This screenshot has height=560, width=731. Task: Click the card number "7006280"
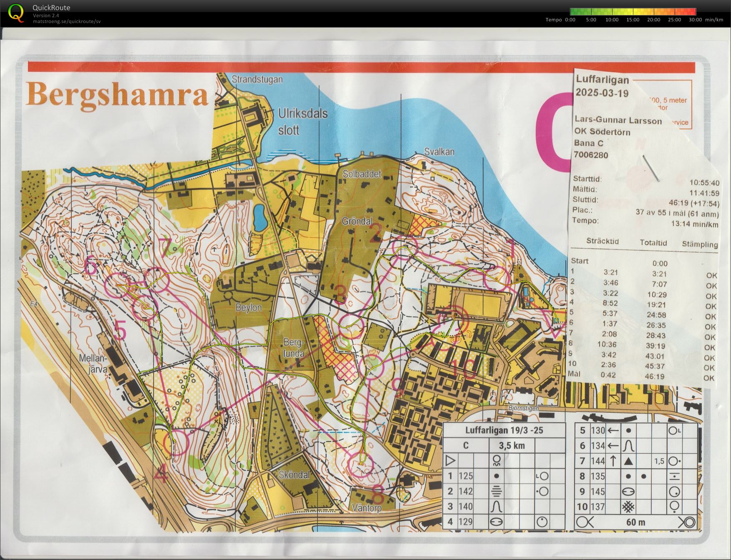pyautogui.click(x=591, y=155)
